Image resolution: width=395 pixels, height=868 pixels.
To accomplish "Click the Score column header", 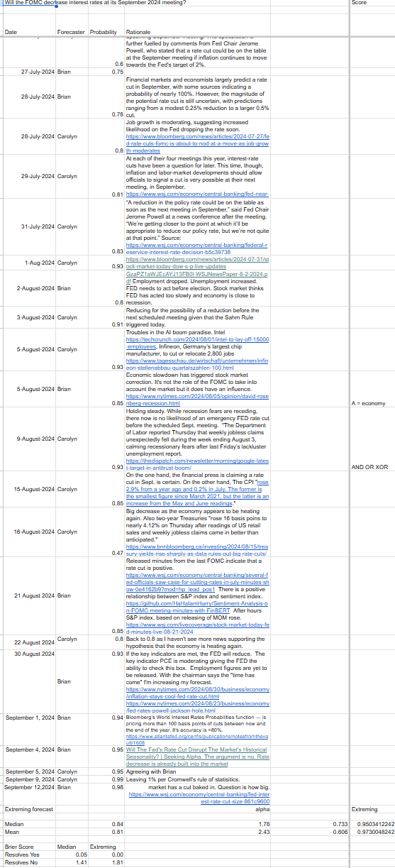I will (x=359, y=4).
